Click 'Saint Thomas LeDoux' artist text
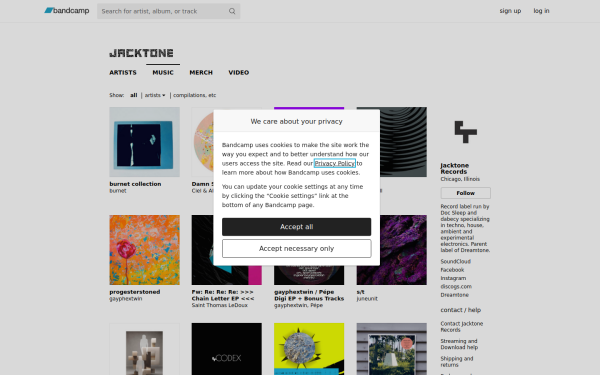The height and width of the screenshot is (375, 600). click(219, 305)
